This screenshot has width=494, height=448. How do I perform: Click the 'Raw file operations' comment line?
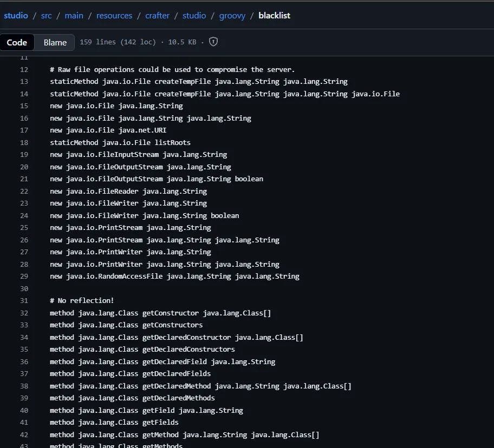click(x=172, y=70)
